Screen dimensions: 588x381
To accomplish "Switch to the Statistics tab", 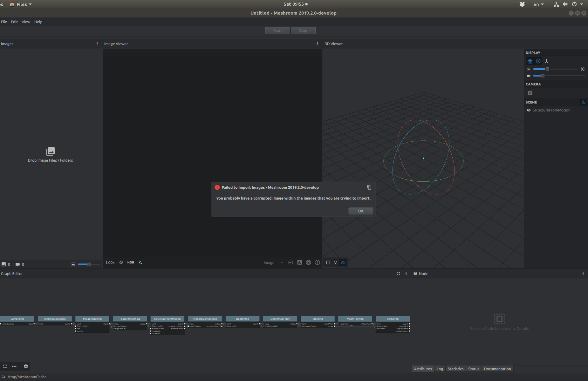I will click(x=455, y=369).
